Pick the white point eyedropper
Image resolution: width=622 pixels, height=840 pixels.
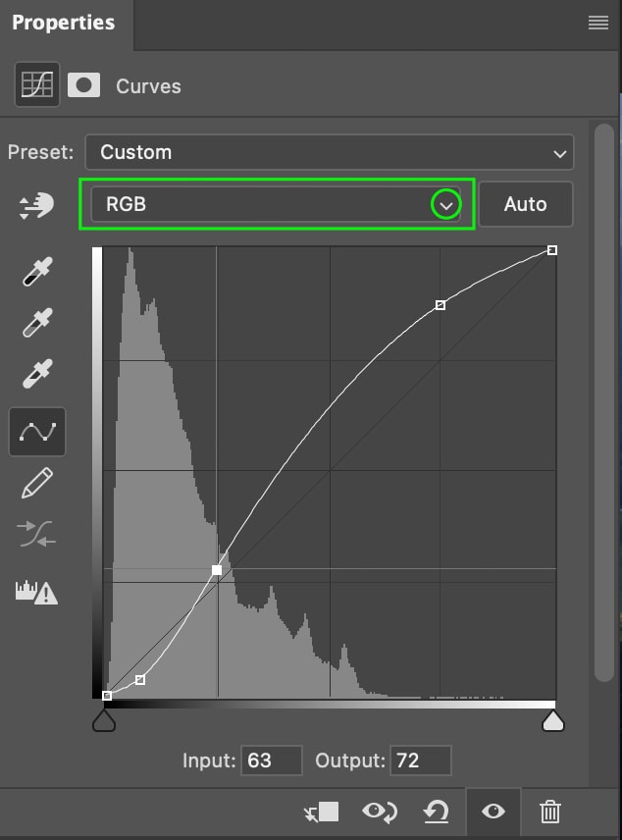(37, 374)
